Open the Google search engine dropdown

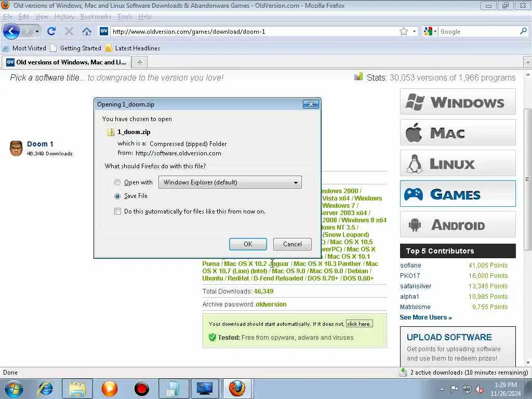click(430, 32)
